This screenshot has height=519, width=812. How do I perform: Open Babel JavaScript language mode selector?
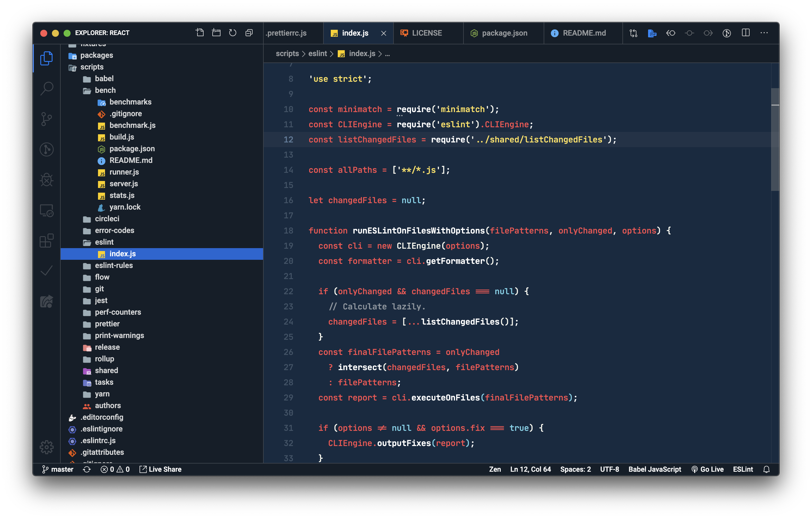(654, 469)
